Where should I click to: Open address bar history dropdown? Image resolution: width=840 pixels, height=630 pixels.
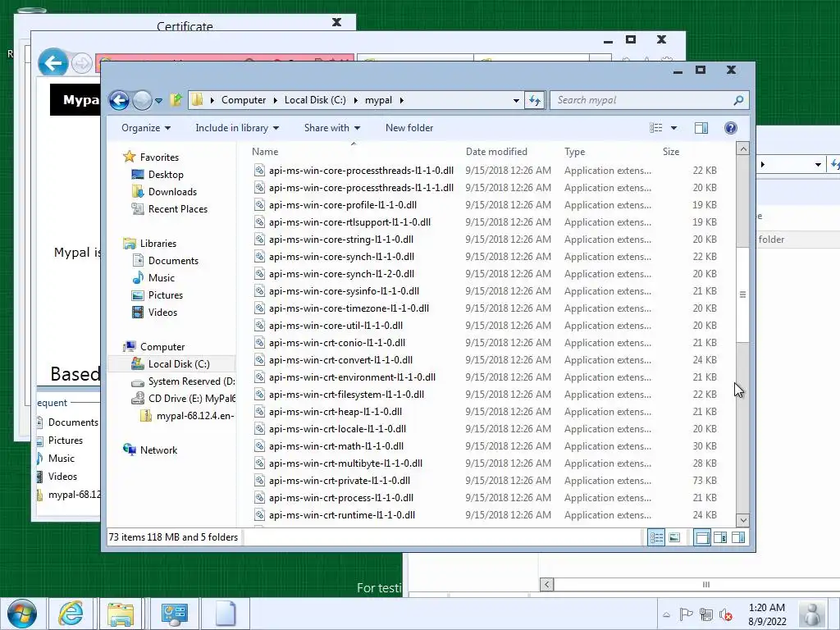pyautogui.click(x=516, y=100)
